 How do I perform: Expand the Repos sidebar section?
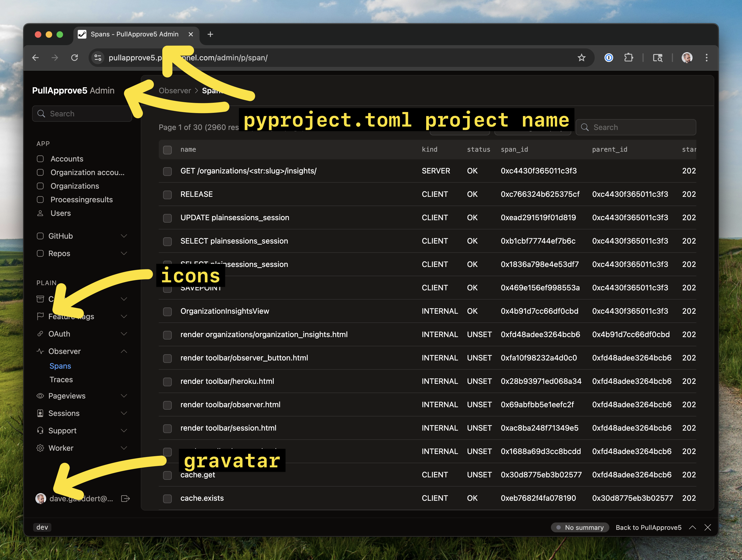[x=124, y=253]
